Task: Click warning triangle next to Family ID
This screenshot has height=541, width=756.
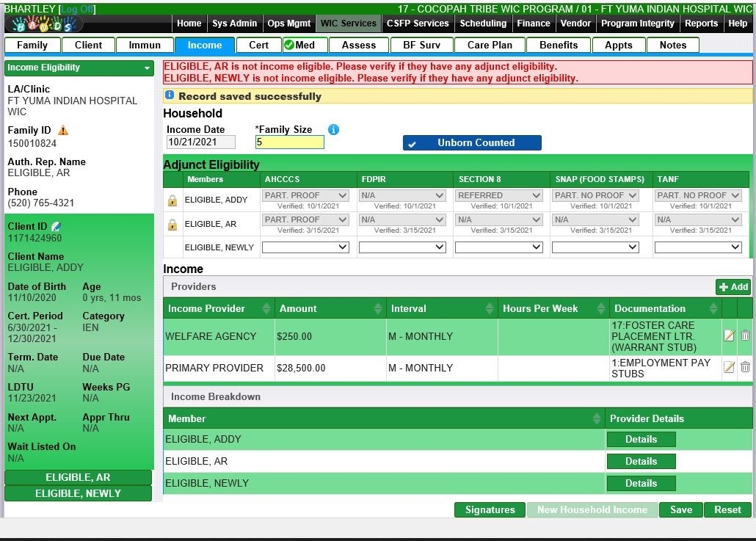Action: tap(63, 131)
